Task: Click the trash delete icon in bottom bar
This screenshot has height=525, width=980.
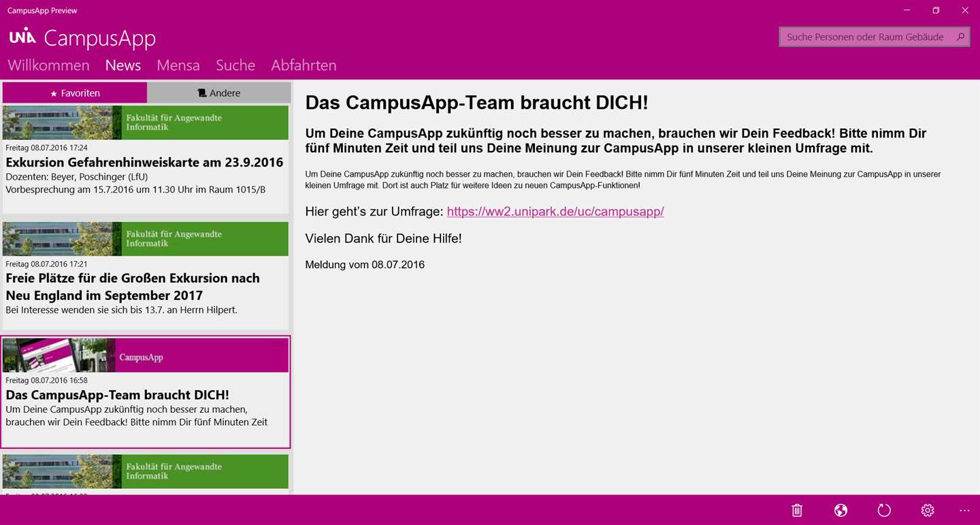Action: tap(797, 510)
